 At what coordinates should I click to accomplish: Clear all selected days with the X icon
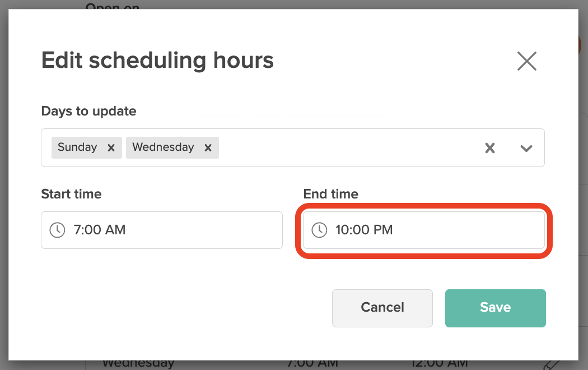(490, 148)
